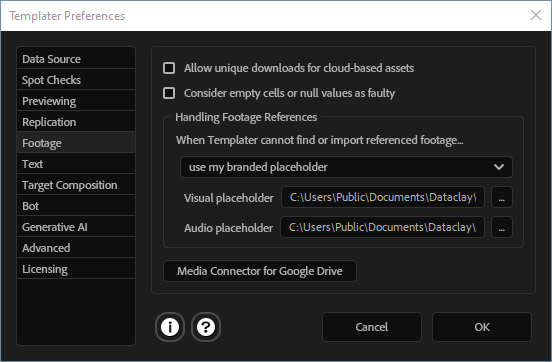The width and height of the screenshot is (552, 362).
Task: Open the Text preferences section
Action: click(76, 164)
